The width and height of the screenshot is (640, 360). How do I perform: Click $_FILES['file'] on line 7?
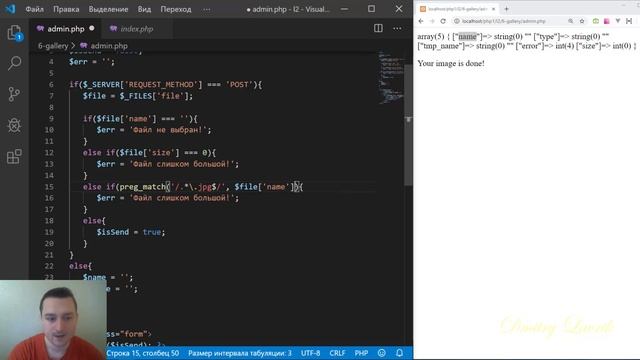click(154, 96)
